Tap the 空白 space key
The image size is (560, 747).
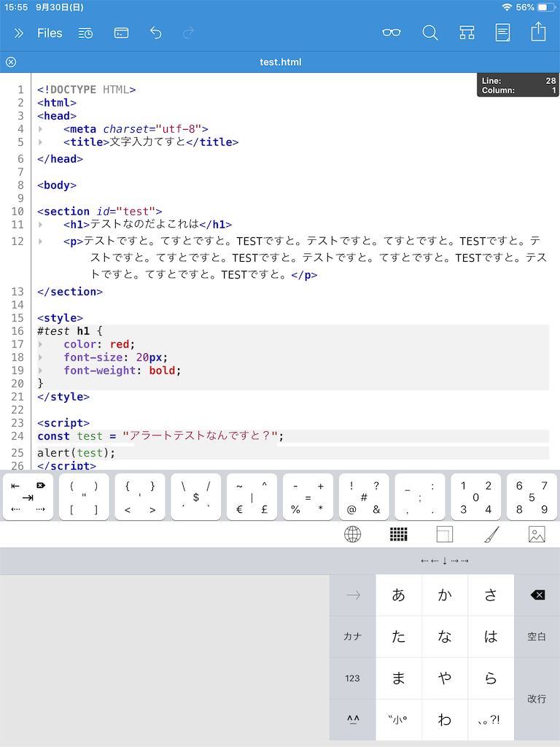537,636
